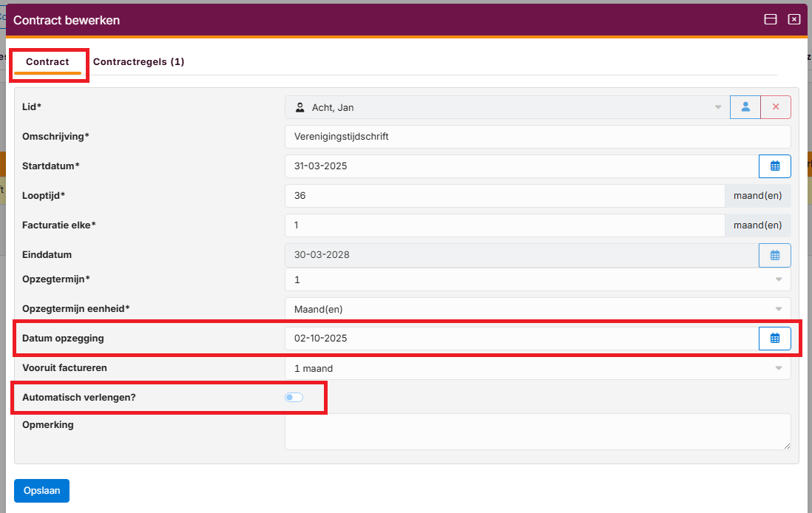
Task: Switch to the Contract tab
Action: click(x=47, y=62)
